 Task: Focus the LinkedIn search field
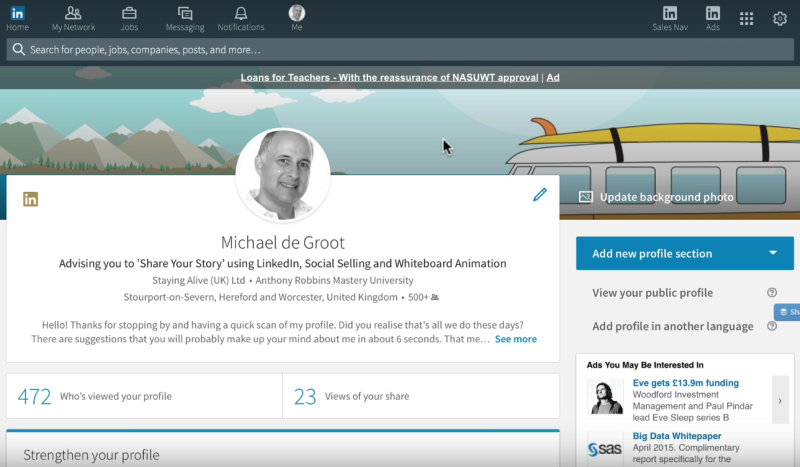[x=400, y=50]
